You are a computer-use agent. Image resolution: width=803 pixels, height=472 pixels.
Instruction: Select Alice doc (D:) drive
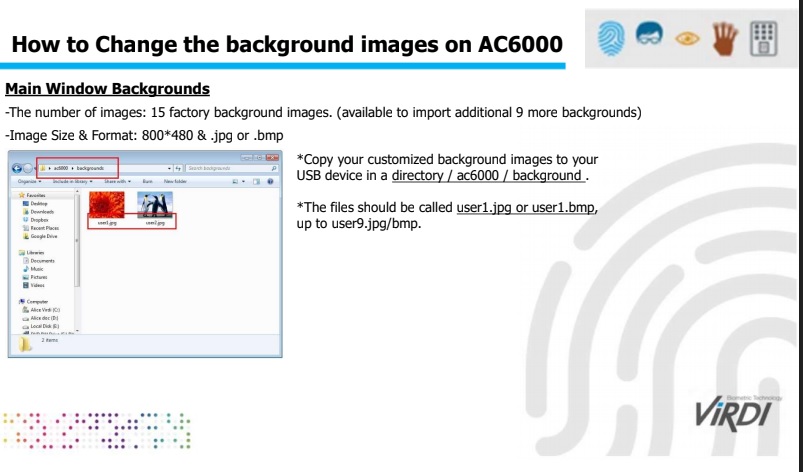41,318
